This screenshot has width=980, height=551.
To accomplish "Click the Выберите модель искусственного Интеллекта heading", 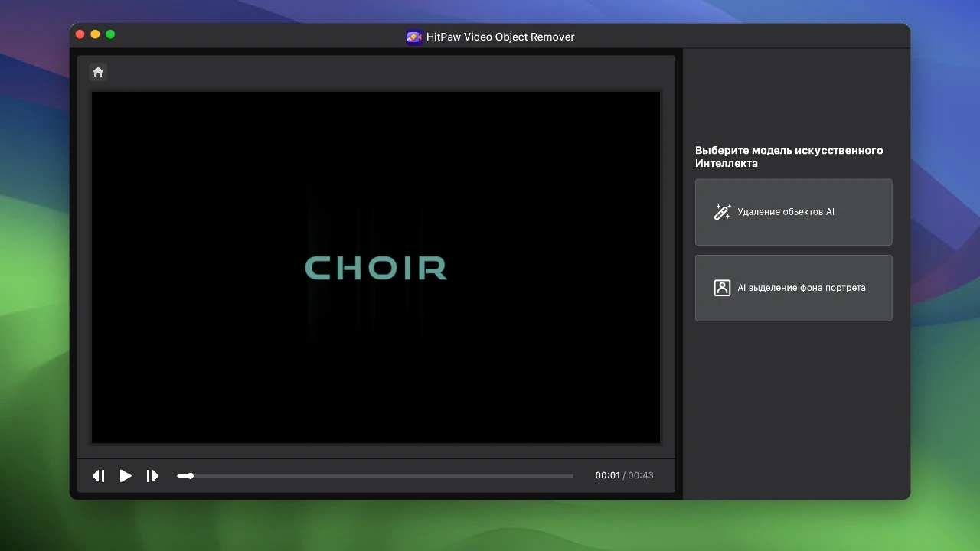I will tap(789, 157).
